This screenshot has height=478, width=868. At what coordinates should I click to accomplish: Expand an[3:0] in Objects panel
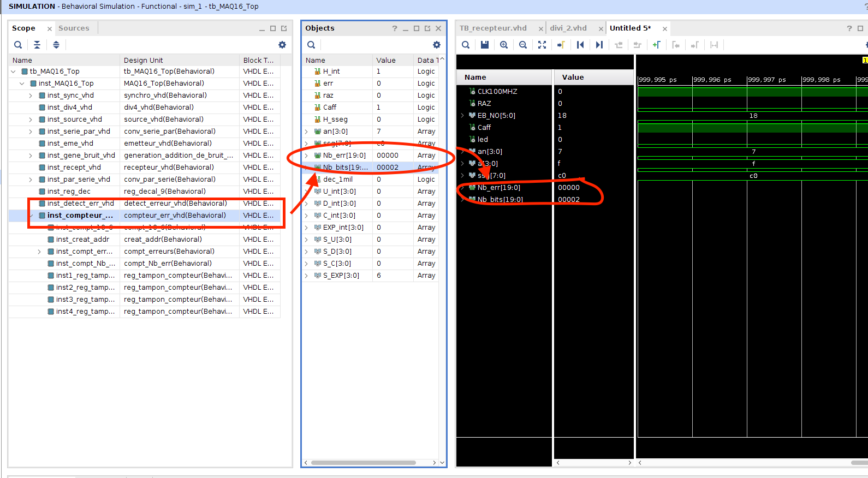(306, 132)
